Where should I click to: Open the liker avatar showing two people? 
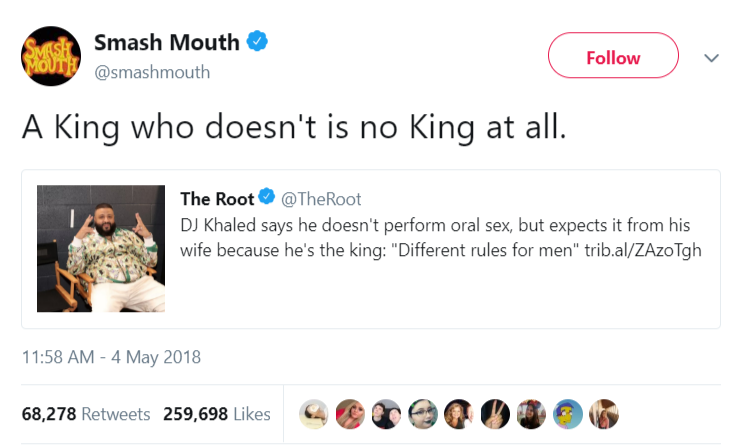385,413
